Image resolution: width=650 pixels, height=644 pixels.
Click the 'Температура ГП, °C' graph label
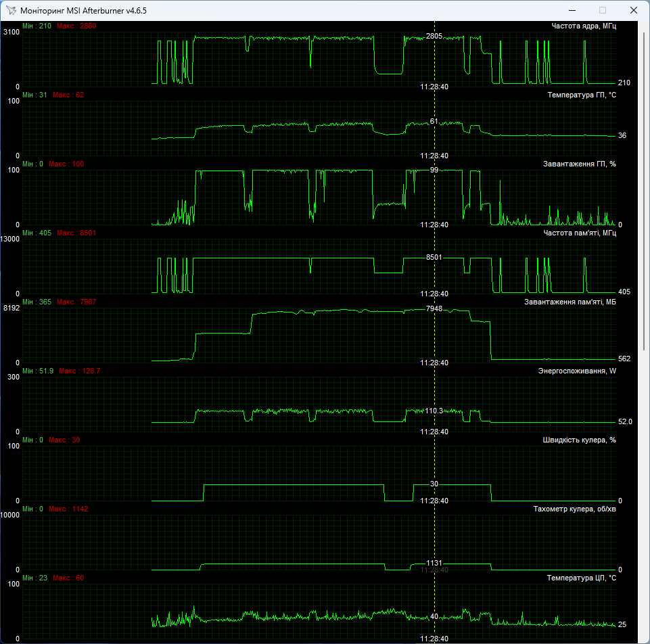click(582, 95)
